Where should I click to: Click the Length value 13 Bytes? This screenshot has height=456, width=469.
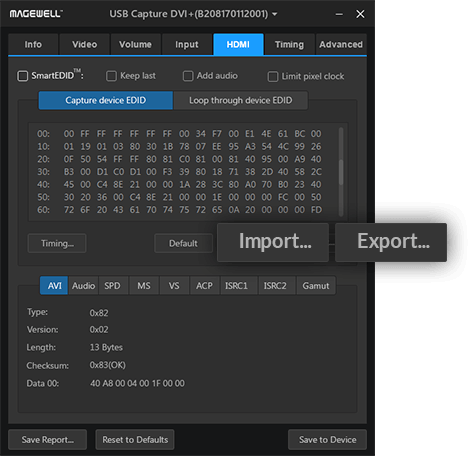pos(106,347)
